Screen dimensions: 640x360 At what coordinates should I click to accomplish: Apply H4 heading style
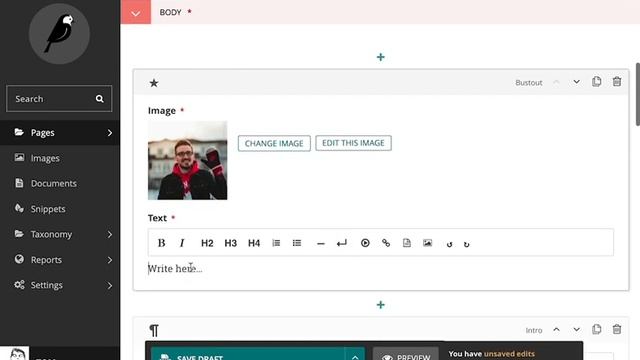click(254, 243)
